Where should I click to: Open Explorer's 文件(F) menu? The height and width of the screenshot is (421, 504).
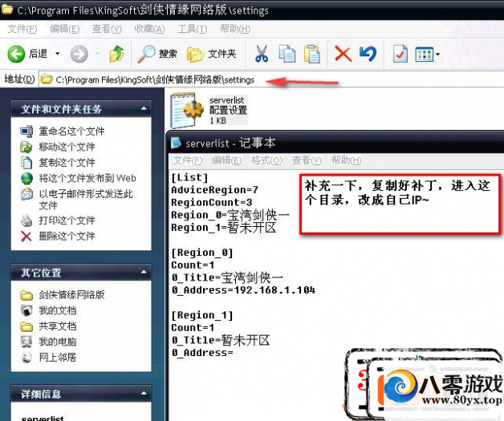click(22, 29)
